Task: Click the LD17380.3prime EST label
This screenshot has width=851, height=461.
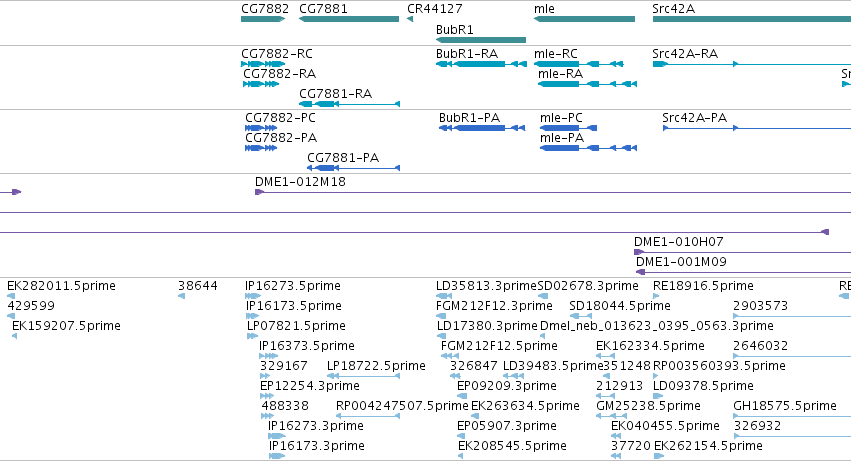Action: [487, 326]
